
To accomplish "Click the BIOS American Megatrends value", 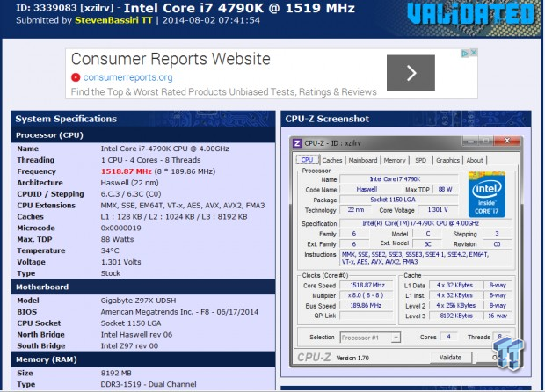I will [179, 312].
